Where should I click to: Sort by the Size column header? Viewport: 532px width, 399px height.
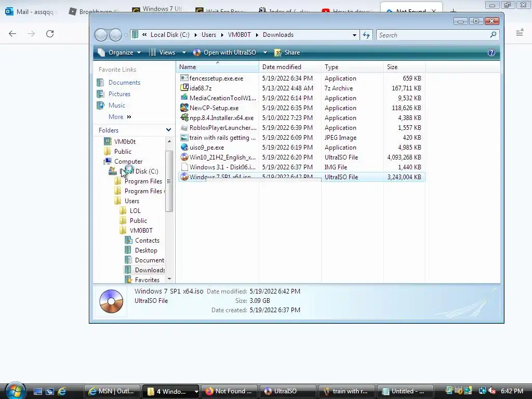point(404,67)
